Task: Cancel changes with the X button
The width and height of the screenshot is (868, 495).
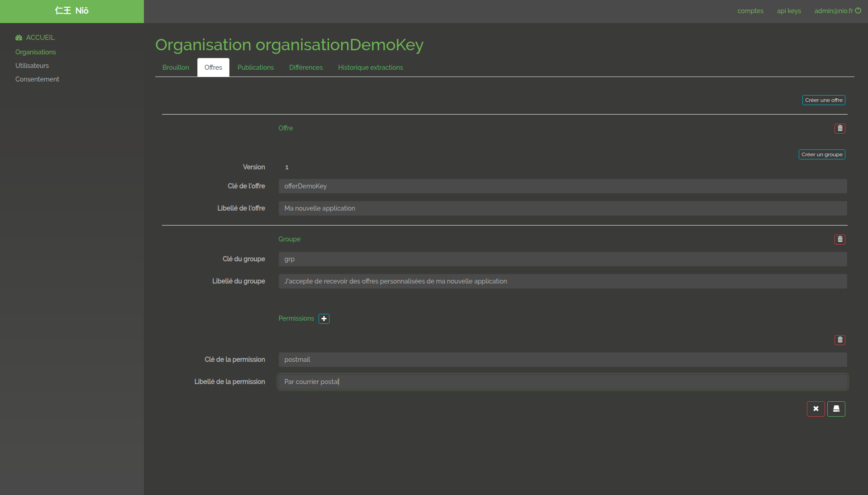Action: [x=816, y=409]
